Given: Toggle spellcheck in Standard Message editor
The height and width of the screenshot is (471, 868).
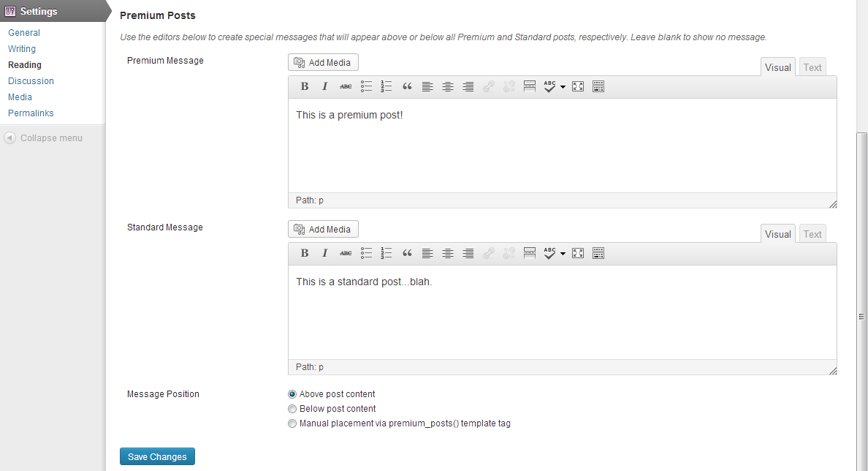Looking at the screenshot, I should pos(549,253).
